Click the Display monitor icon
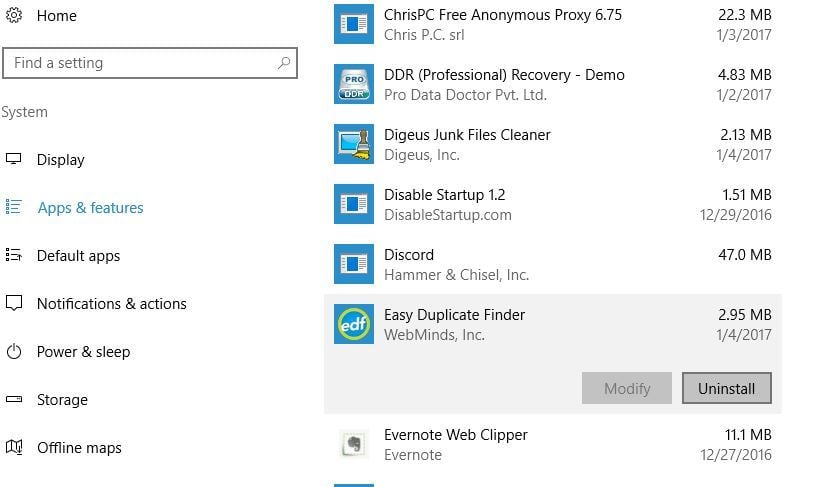Screen dimensions: 820x487 coord(14,158)
